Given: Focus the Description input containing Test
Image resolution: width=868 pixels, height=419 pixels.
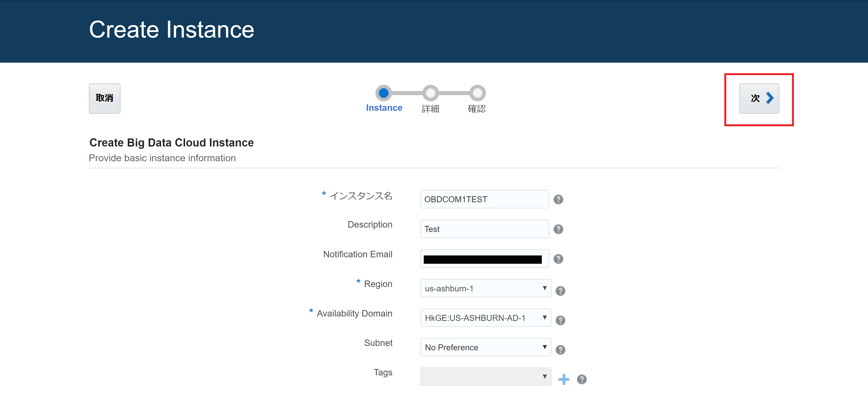Looking at the screenshot, I should [x=484, y=229].
